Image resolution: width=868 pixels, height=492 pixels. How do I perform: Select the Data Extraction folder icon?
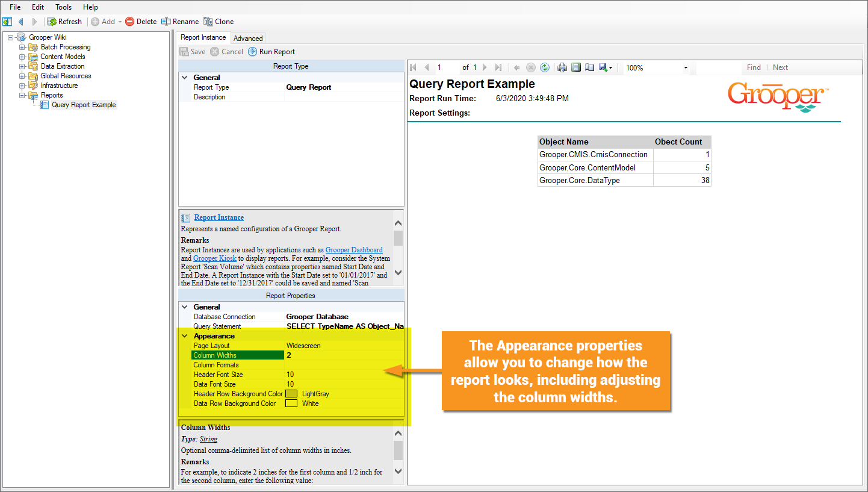point(33,66)
